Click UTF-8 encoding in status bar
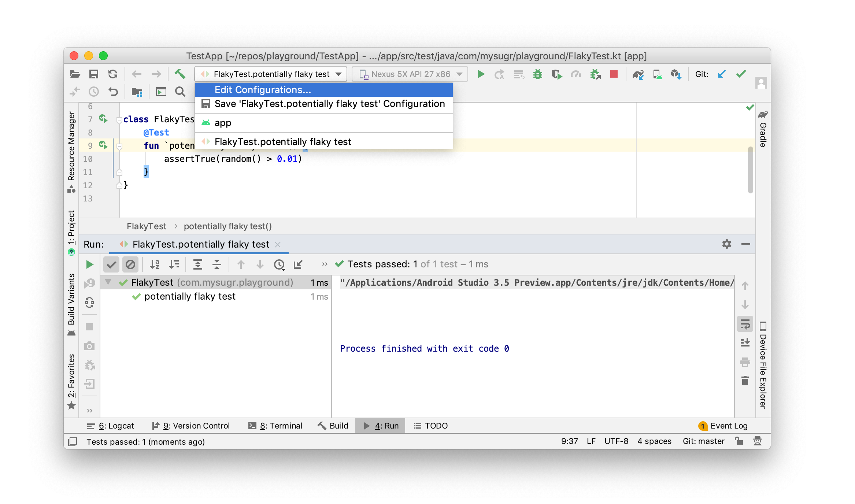Image resolution: width=855 pixels, height=504 pixels. tap(616, 441)
